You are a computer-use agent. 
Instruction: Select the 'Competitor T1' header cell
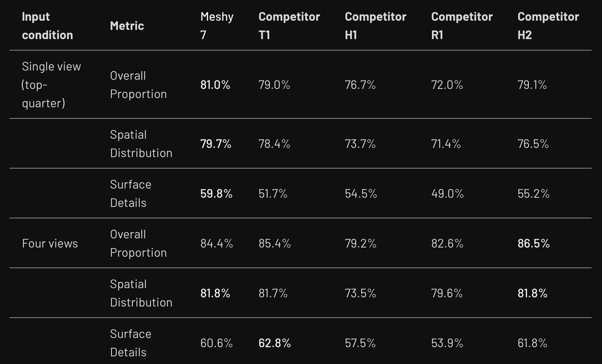click(x=289, y=25)
